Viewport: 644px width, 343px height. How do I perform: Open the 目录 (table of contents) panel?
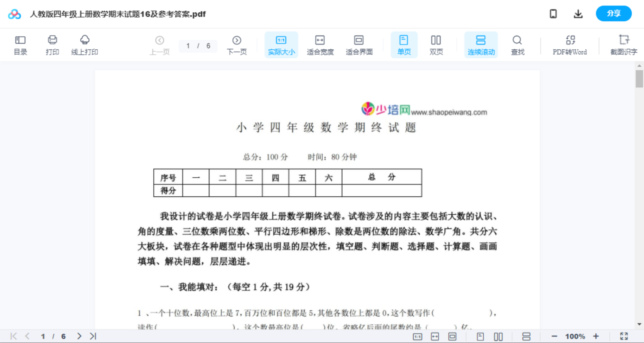tap(20, 44)
